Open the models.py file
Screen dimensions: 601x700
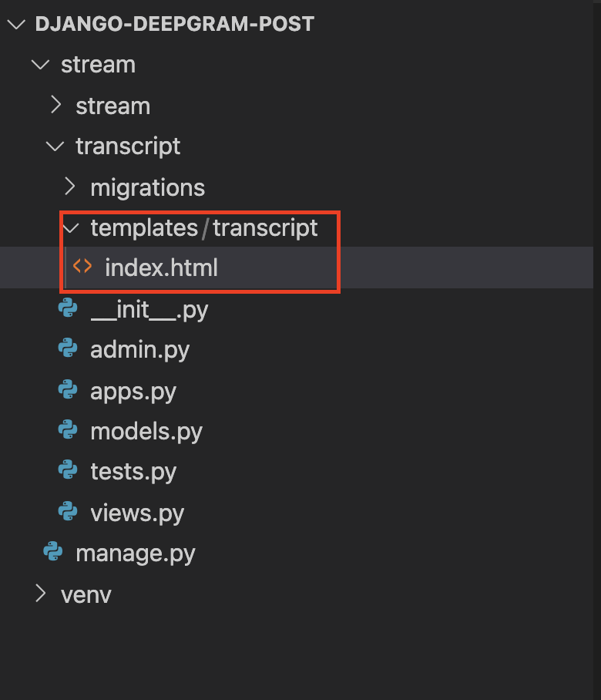click(146, 432)
